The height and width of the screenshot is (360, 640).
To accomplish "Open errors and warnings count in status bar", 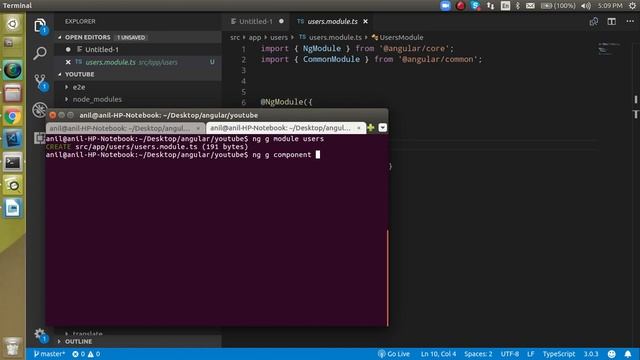I will click(x=86, y=354).
